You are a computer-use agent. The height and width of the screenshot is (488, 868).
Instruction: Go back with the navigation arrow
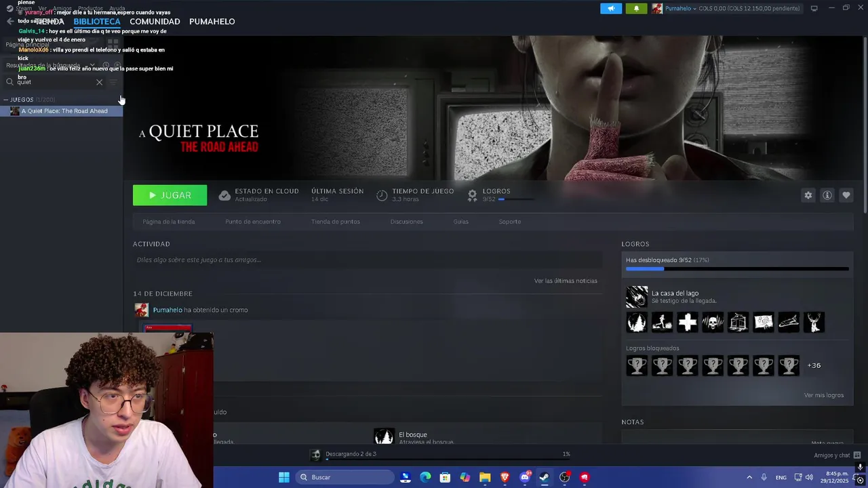[x=9, y=22]
